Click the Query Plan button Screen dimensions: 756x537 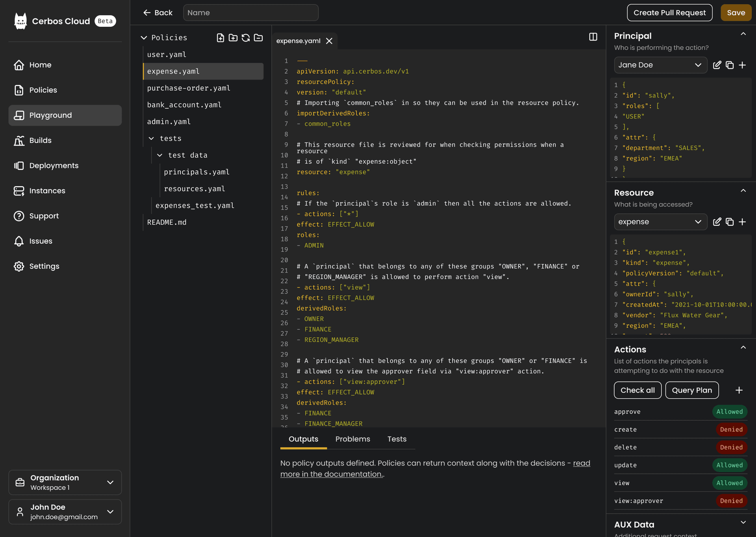[692, 390]
